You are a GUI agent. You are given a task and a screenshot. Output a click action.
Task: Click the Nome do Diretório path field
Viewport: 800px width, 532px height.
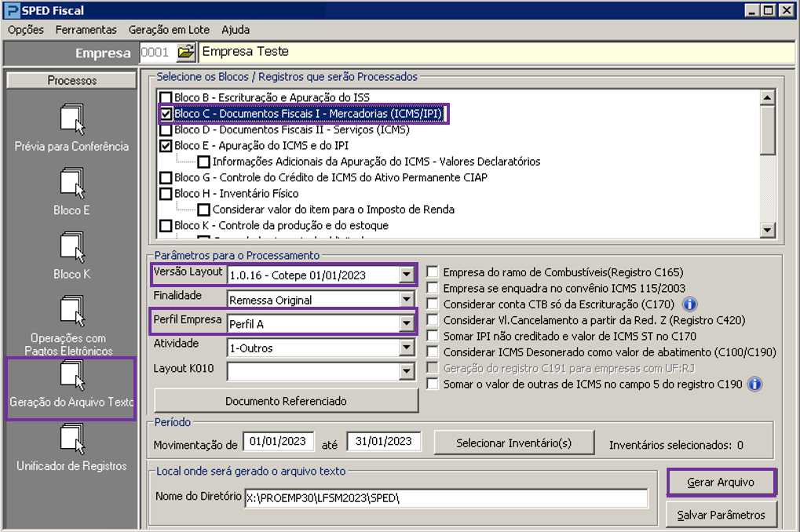446,498
